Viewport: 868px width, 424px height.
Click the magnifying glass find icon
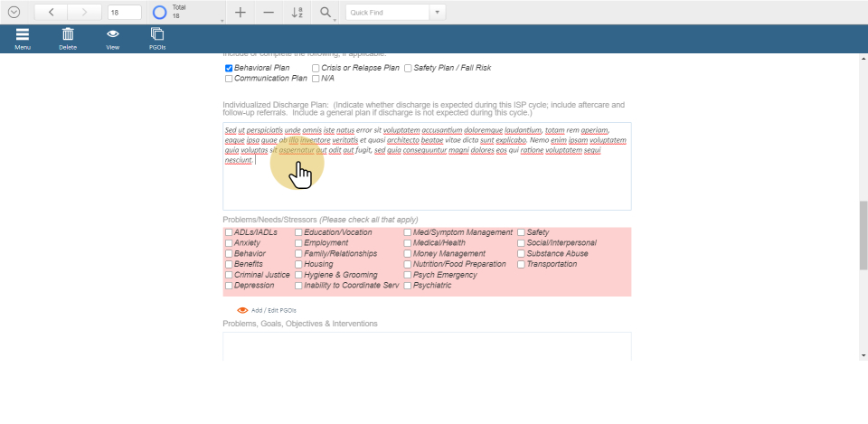(x=325, y=13)
